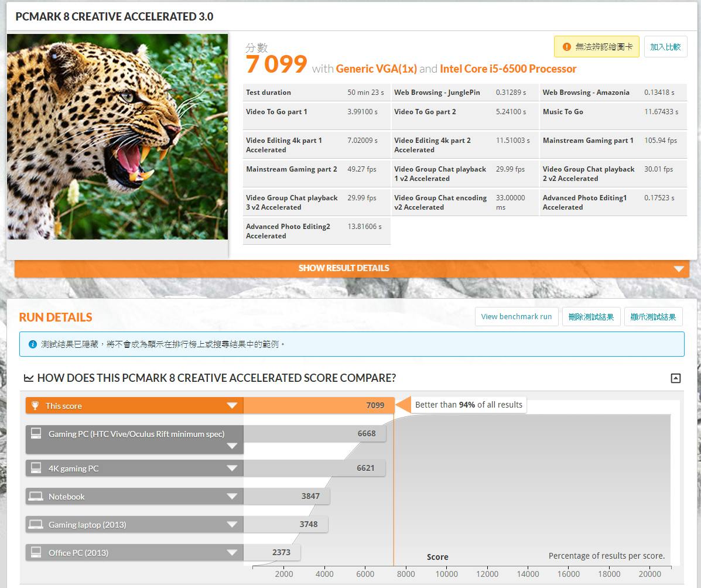The height and width of the screenshot is (588, 701).
Task: Click the Video Group Chat encoding v2 Accelerated label
Action: (440, 202)
